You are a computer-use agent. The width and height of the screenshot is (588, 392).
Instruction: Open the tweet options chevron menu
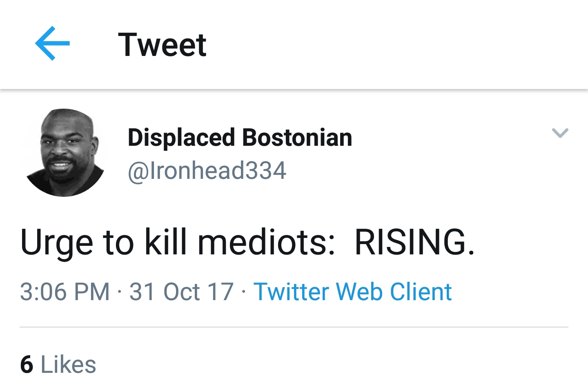[560, 133]
